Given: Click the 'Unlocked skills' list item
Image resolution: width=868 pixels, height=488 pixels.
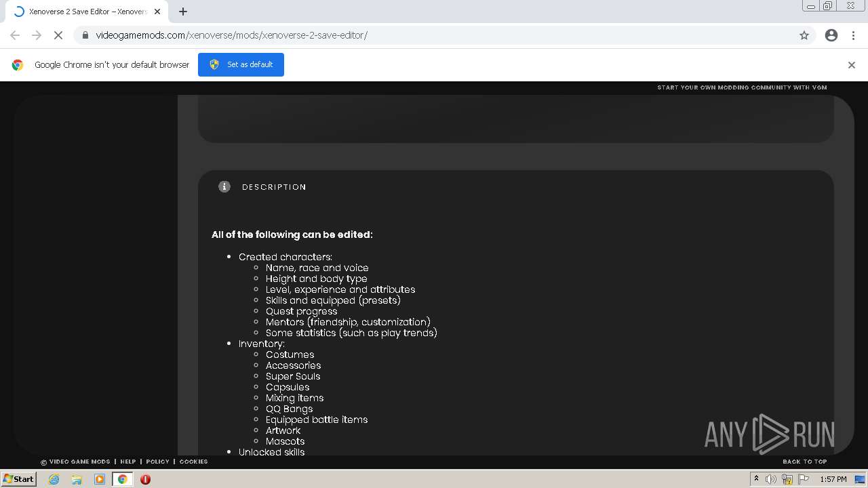Looking at the screenshot, I should [271, 452].
